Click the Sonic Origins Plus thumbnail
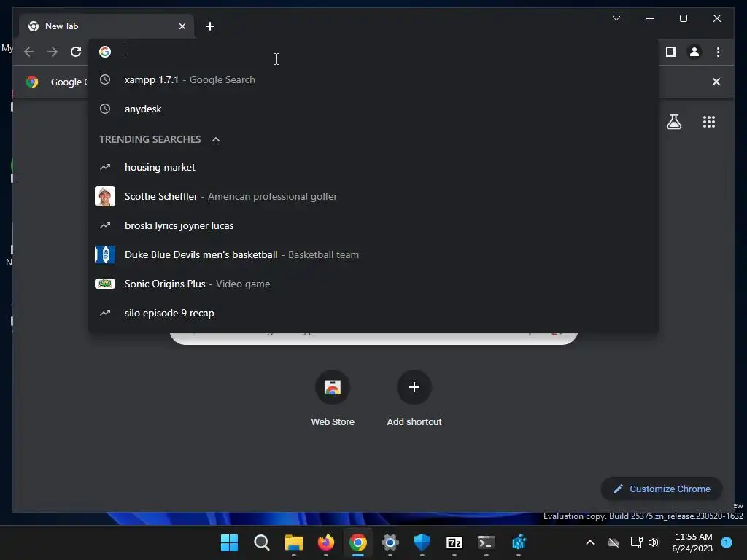This screenshot has height=560, width=747. coord(105,284)
